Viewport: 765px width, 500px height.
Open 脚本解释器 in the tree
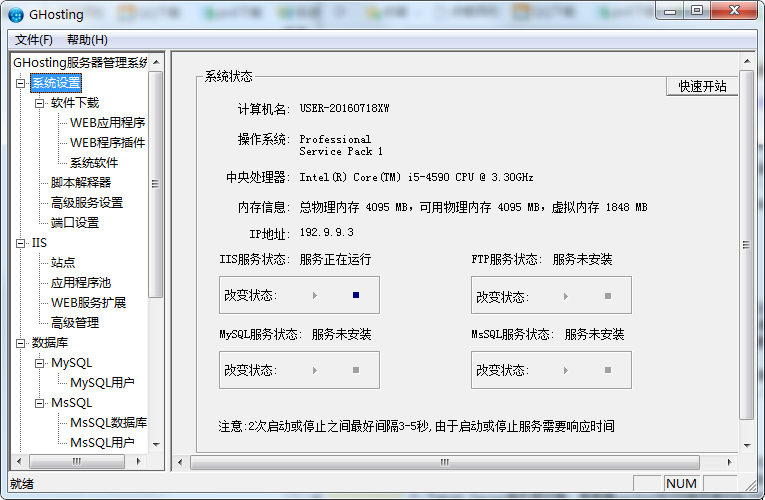click(81, 183)
